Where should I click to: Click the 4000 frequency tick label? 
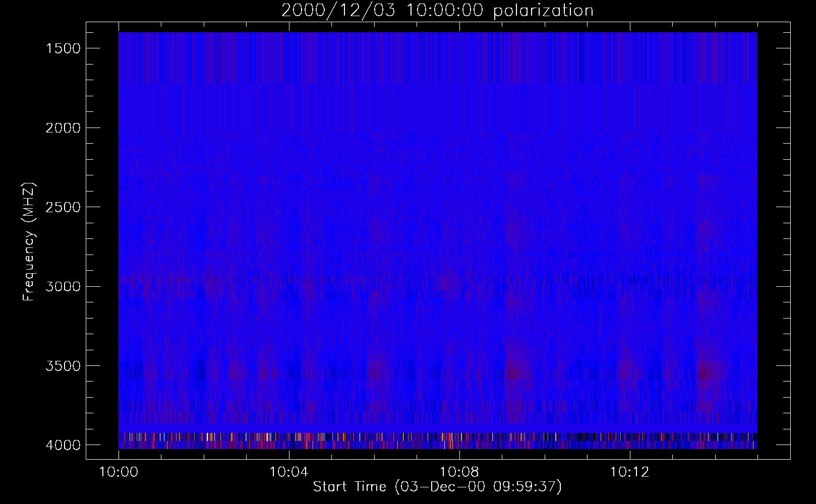(x=63, y=445)
